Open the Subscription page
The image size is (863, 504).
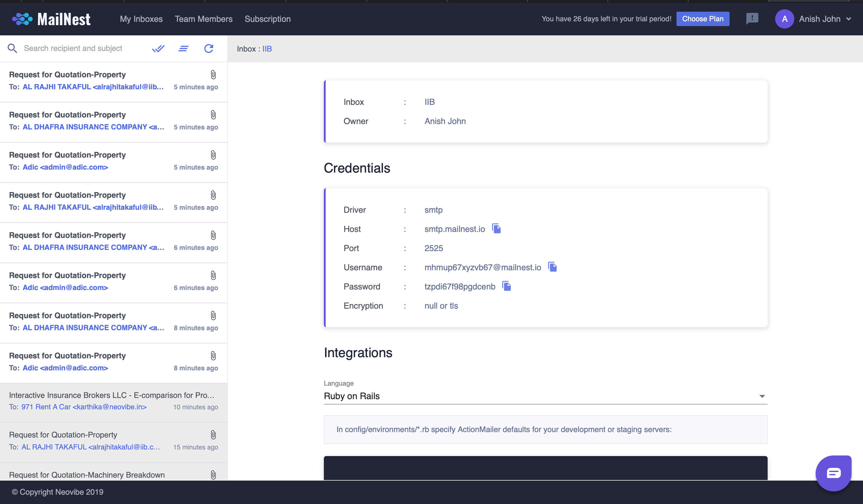(267, 19)
